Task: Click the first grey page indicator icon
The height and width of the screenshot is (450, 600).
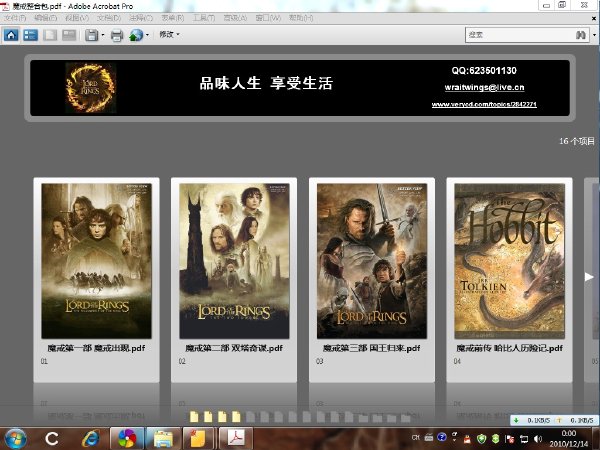Action: coord(251,416)
